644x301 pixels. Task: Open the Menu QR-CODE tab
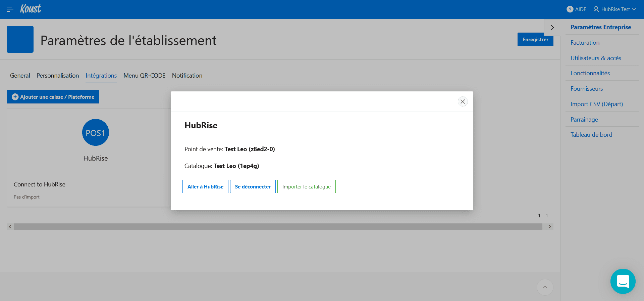coord(145,76)
